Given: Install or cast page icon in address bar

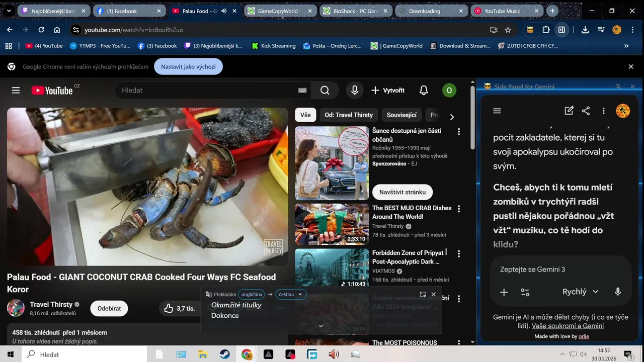Looking at the screenshot, I should [x=494, y=30].
